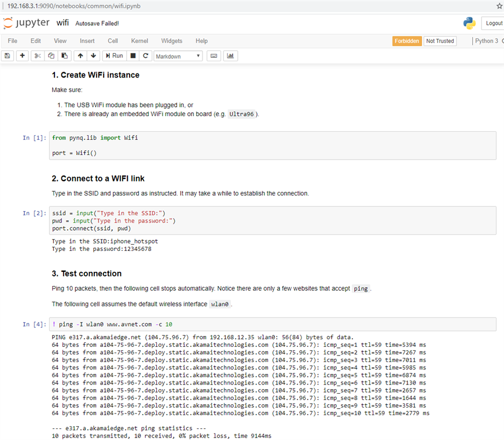Move selected cell down arrow
This screenshot has width=504, height=440.
click(x=94, y=56)
